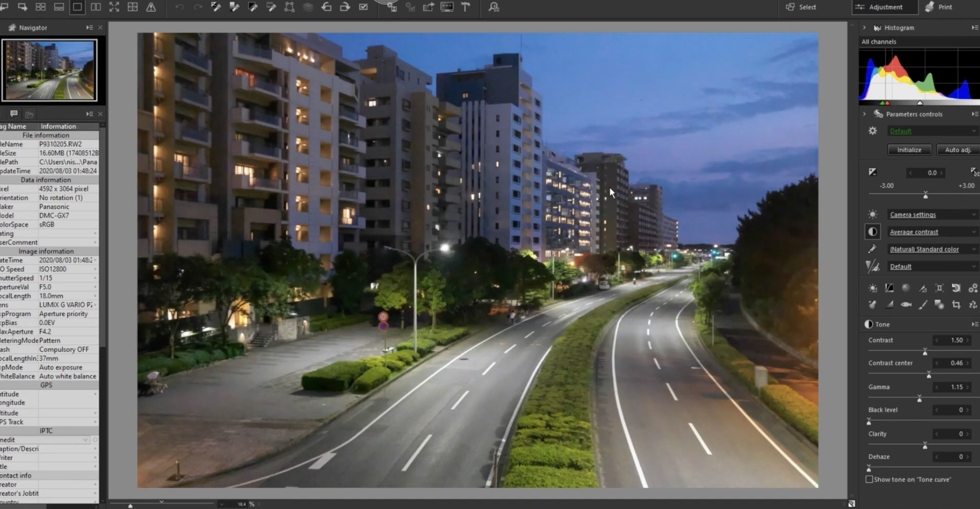Select the partial correction brush icon
This screenshot has height=509, width=980.
pos(922,305)
